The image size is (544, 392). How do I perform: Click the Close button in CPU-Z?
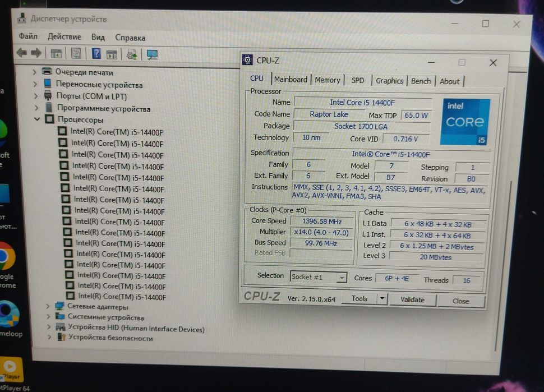point(460,301)
